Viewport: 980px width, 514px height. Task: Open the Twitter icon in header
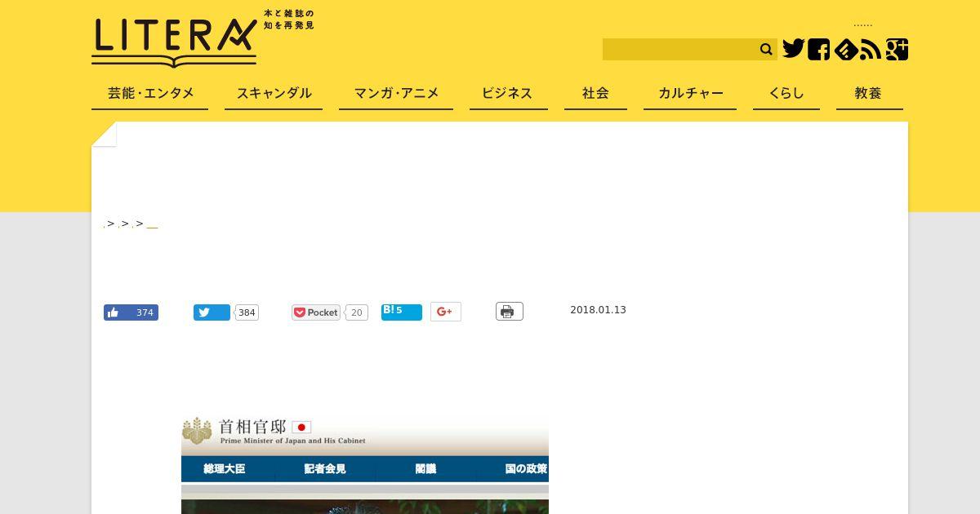coord(793,49)
